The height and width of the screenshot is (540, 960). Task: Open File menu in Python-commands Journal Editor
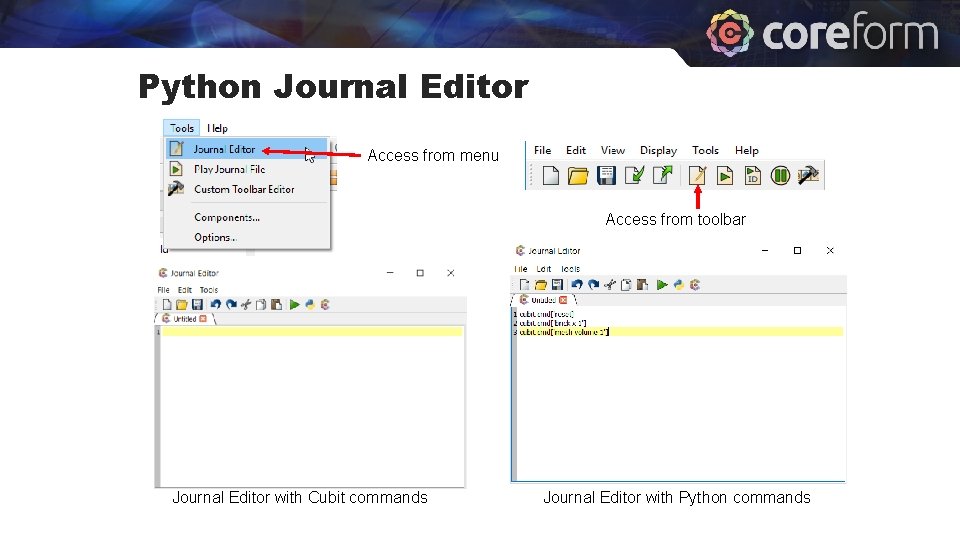(521, 269)
